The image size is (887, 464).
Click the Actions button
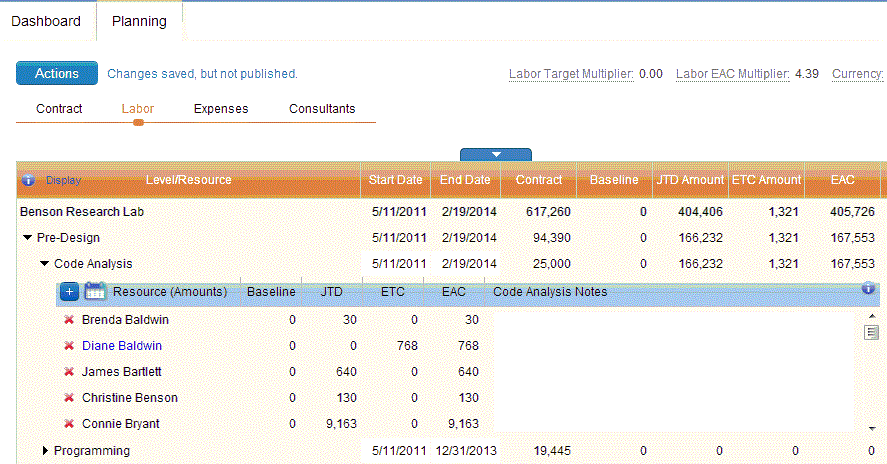pos(56,73)
